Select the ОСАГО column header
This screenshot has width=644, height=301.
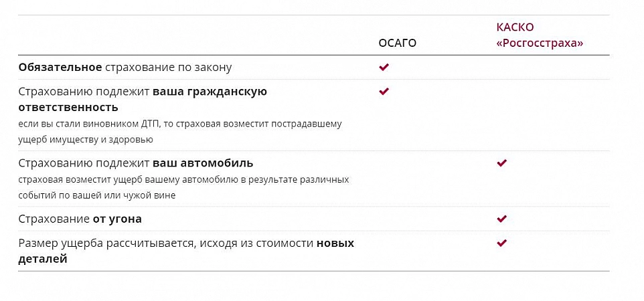(398, 43)
